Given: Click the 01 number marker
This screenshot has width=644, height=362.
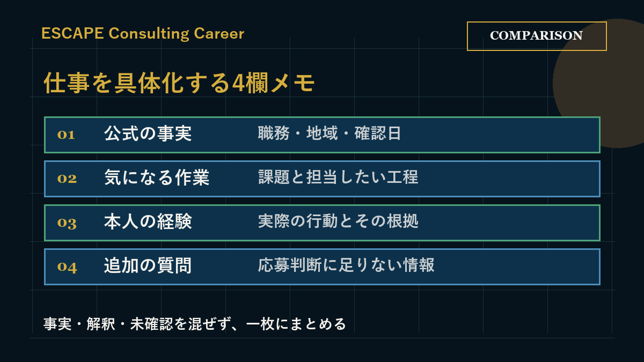Looking at the screenshot, I should 66,135.
